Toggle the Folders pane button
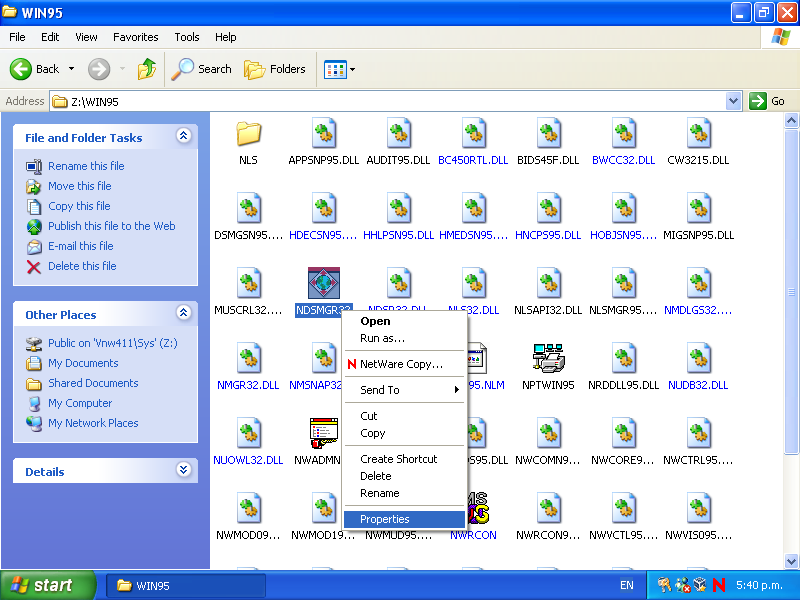This screenshot has width=800, height=600. [275, 69]
